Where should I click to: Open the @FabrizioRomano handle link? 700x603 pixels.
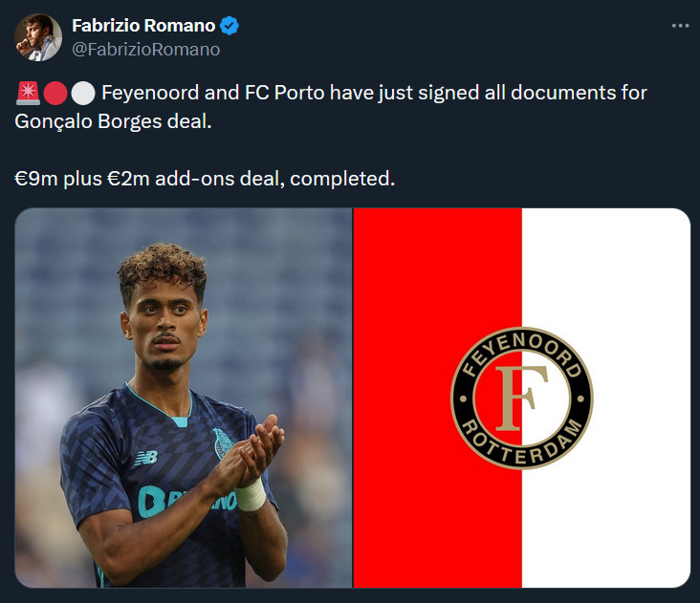146,50
